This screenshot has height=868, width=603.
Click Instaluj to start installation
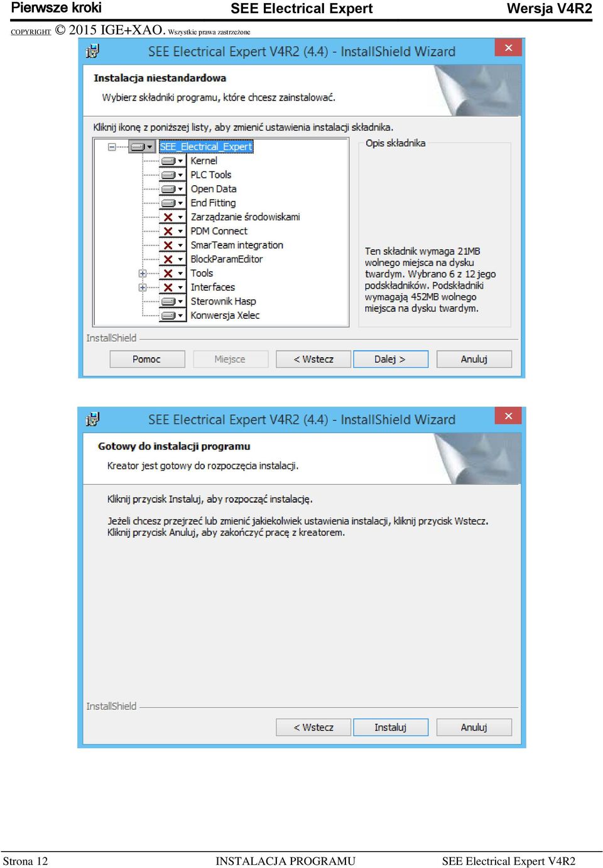point(391,727)
